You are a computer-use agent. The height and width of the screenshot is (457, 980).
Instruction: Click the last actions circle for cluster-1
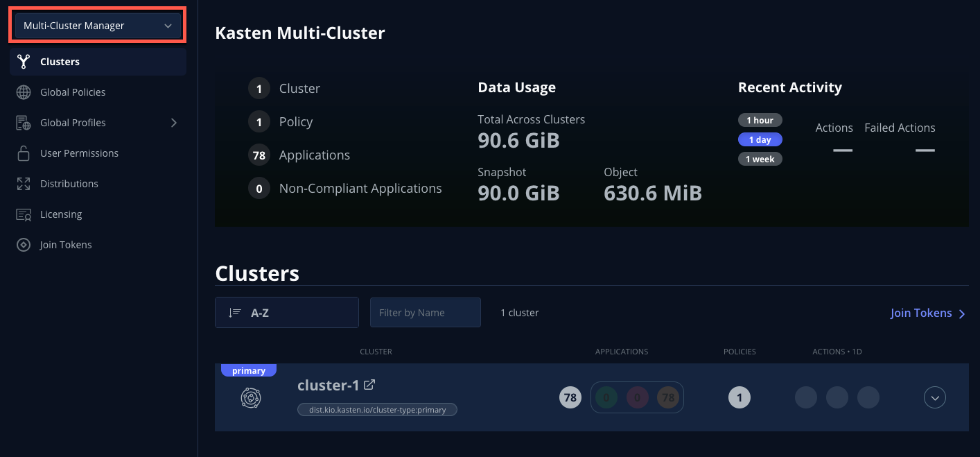868,397
